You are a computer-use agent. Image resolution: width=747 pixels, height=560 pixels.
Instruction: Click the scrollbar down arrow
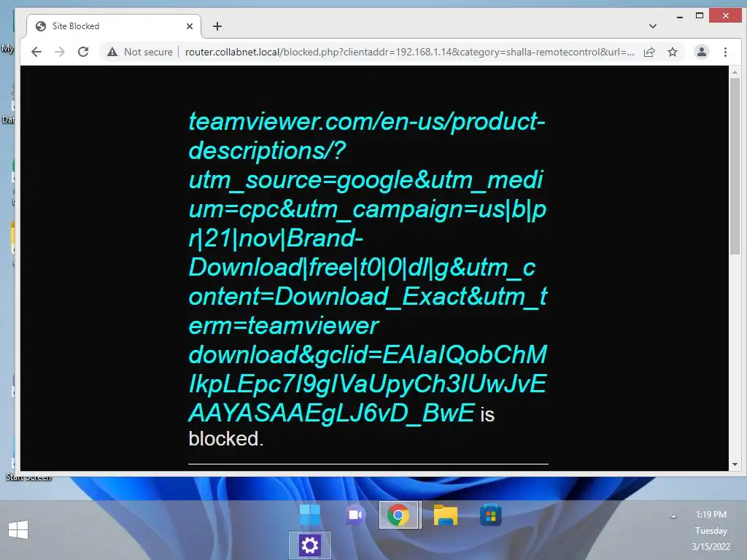pyautogui.click(x=735, y=464)
